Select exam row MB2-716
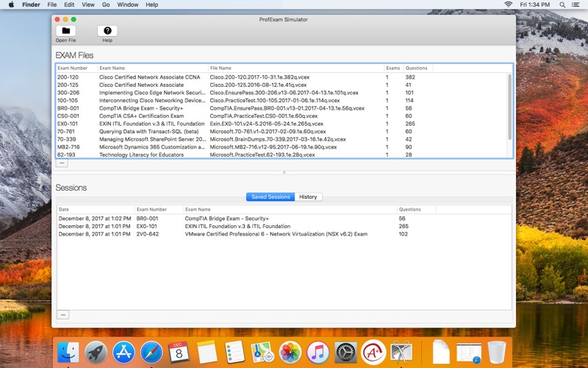The height and width of the screenshot is (368, 588). tap(282, 146)
